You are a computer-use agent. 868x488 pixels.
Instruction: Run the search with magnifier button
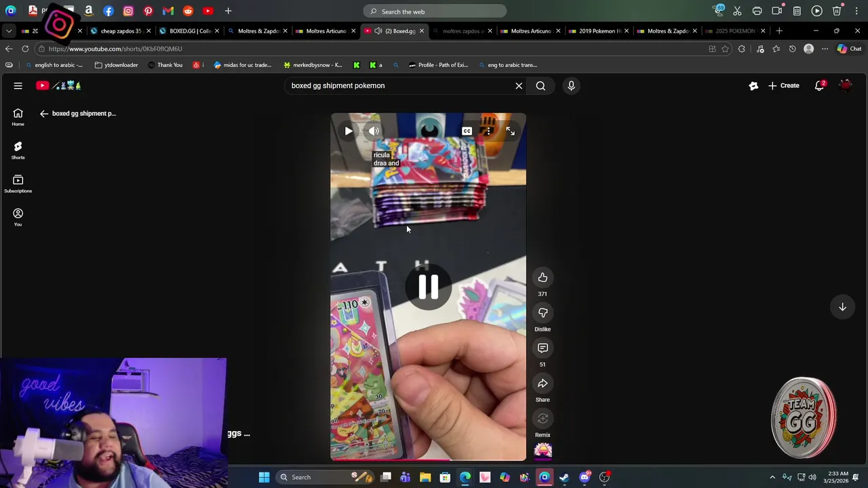540,85
